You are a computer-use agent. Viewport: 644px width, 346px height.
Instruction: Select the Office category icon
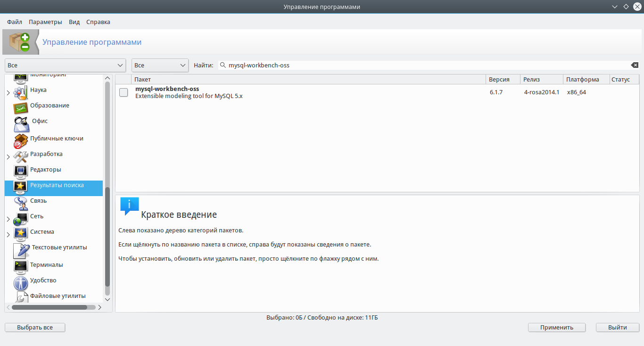pos(22,124)
